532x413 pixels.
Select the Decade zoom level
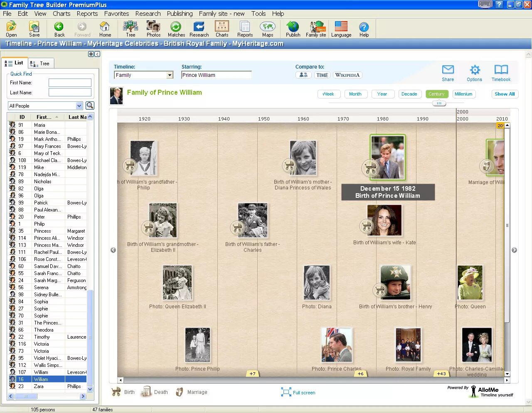(x=409, y=94)
